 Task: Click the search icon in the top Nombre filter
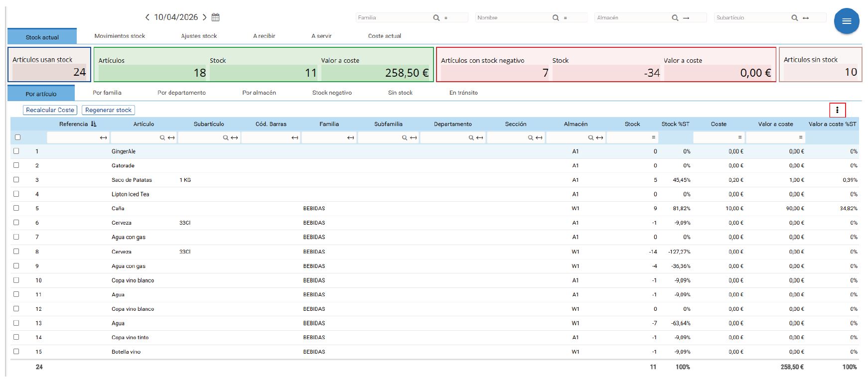(556, 18)
